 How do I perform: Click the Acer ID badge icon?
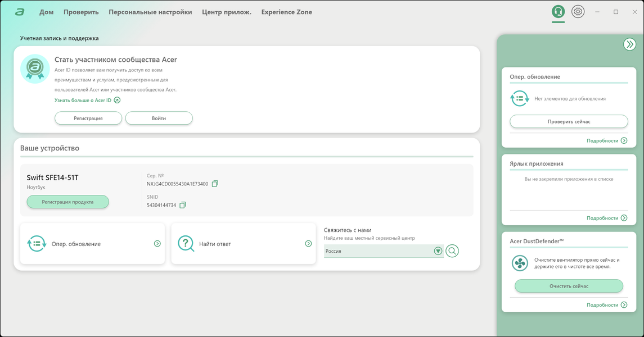35,69
